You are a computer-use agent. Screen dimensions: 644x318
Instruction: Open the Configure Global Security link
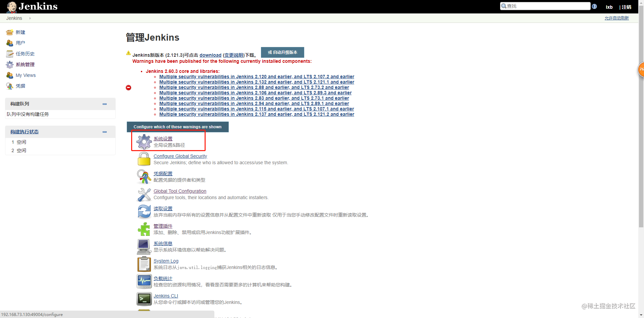tap(180, 156)
